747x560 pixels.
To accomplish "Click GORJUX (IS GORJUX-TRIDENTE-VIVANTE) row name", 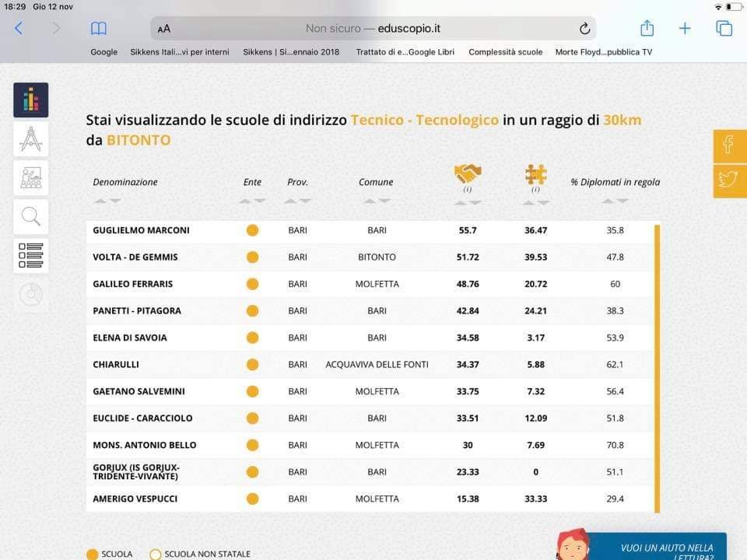I will [x=136, y=472].
